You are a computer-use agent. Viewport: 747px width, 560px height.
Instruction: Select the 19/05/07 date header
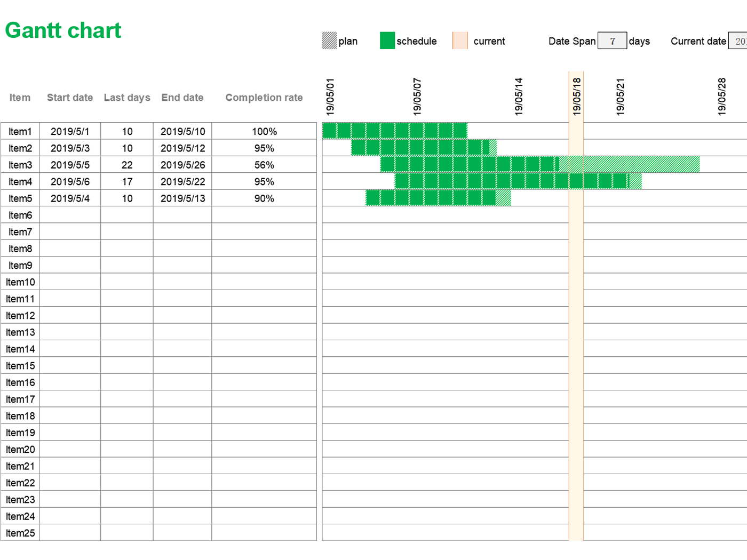[417, 97]
